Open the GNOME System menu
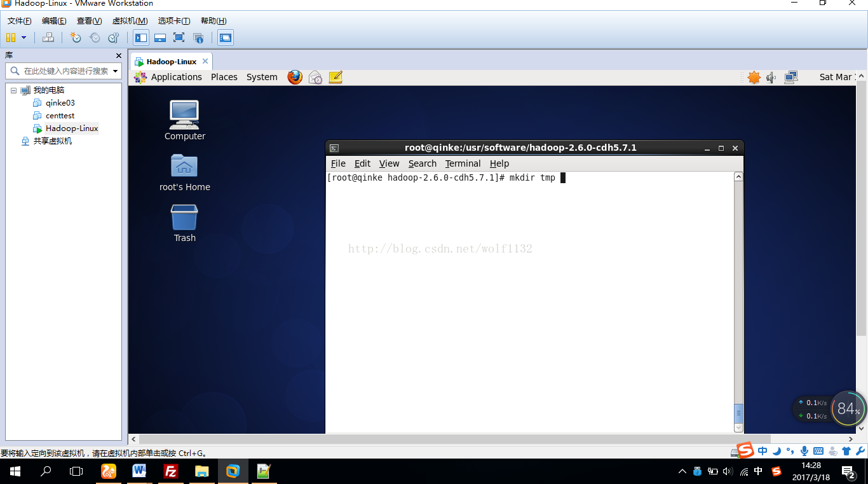The height and width of the screenshot is (484, 868). click(262, 77)
